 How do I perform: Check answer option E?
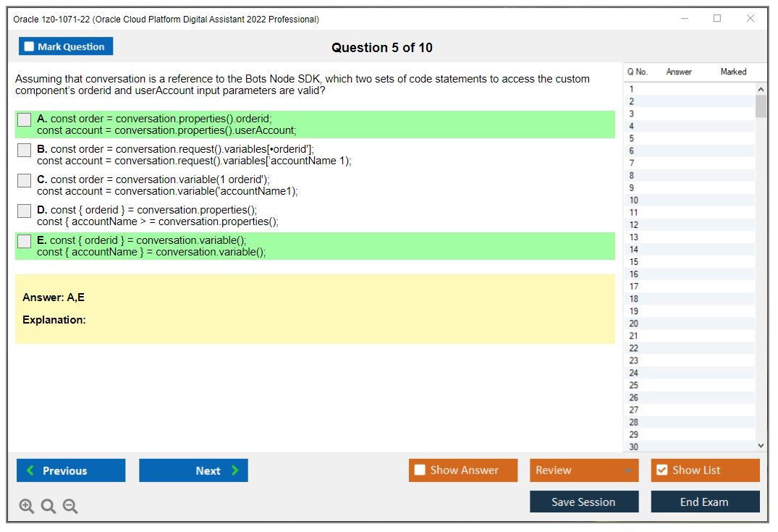click(x=25, y=241)
